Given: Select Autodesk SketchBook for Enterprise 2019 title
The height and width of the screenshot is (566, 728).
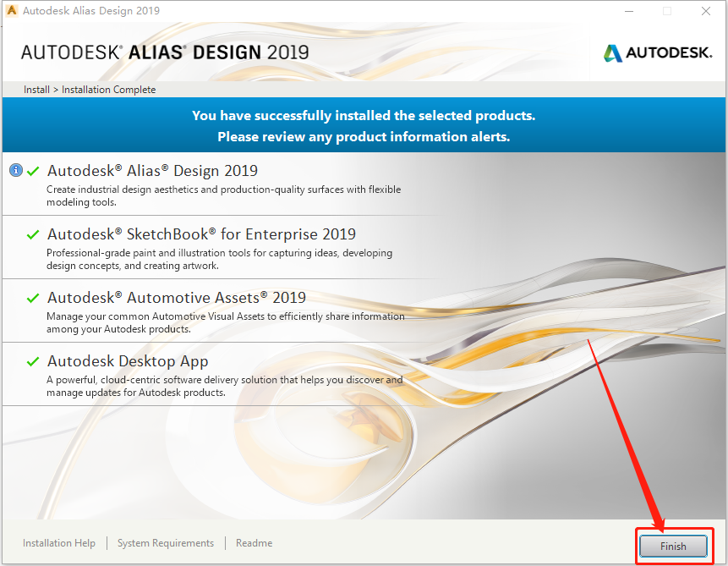Looking at the screenshot, I should pos(201,234).
